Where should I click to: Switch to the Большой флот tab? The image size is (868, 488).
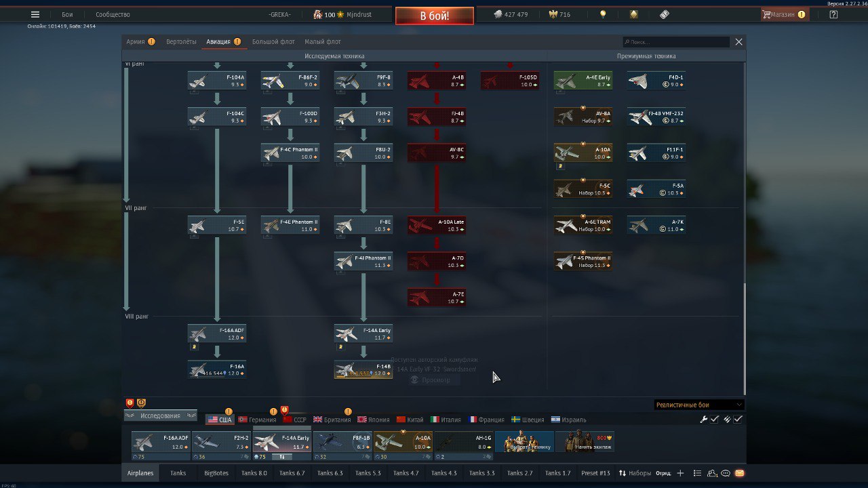click(273, 42)
